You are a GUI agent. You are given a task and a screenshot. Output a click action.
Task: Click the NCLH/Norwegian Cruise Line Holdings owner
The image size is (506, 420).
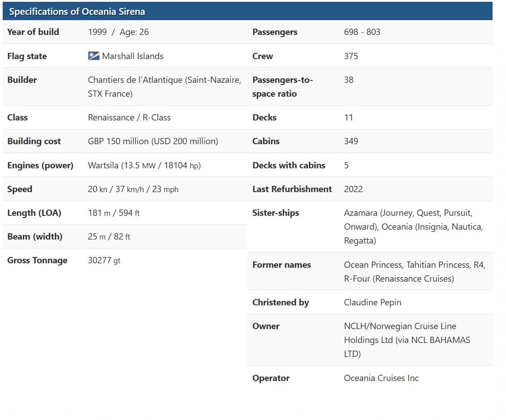pos(407,340)
